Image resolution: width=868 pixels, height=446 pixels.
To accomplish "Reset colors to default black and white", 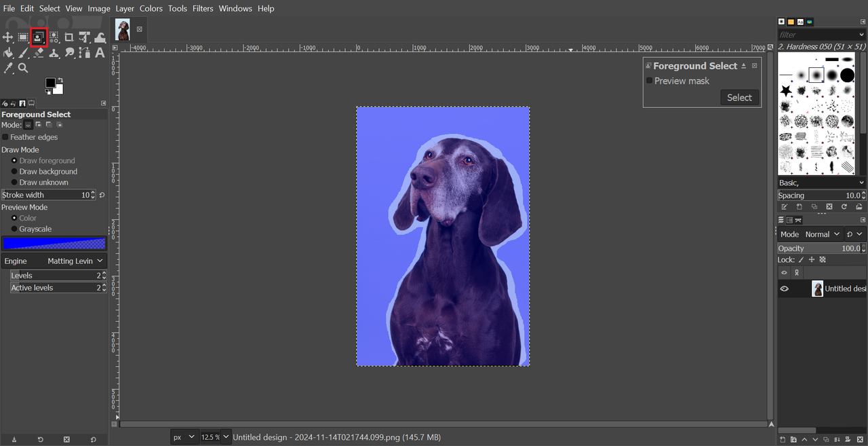I will (47, 92).
